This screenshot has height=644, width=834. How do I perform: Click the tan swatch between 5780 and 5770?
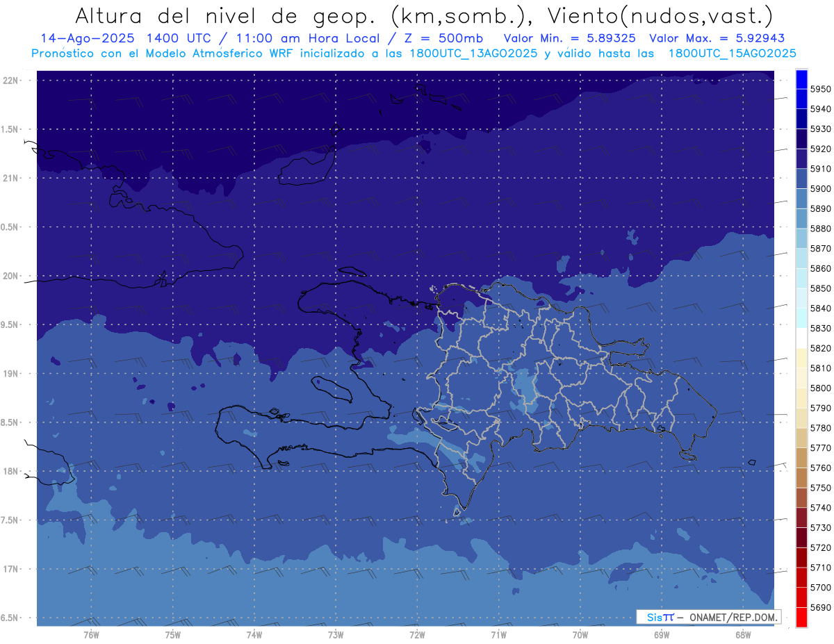click(801, 438)
